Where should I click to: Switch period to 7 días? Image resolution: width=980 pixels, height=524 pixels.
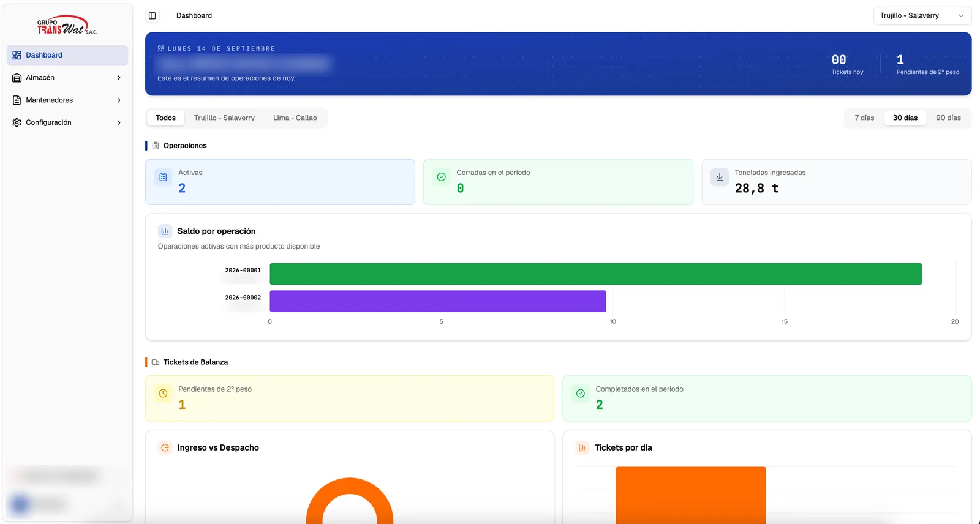(x=864, y=118)
